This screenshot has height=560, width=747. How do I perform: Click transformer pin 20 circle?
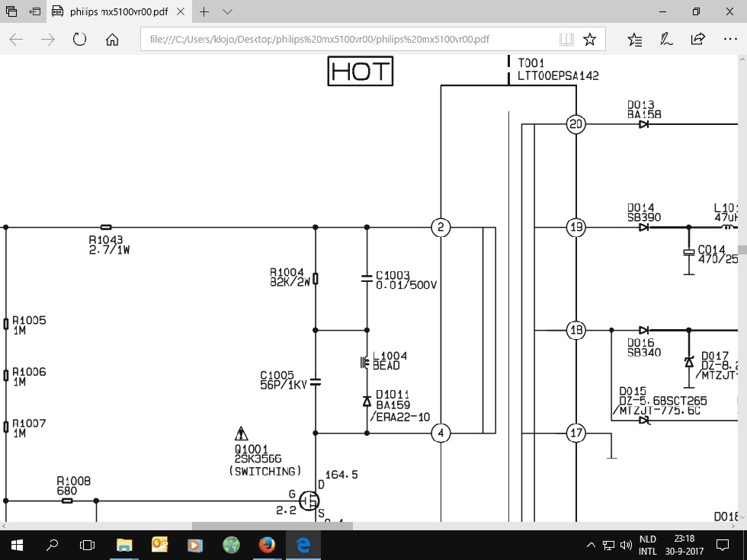(576, 124)
